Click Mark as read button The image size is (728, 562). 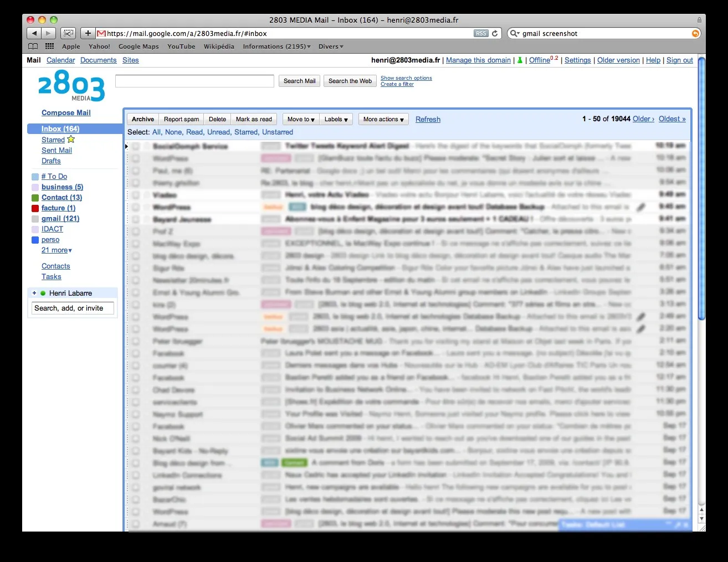[254, 119]
